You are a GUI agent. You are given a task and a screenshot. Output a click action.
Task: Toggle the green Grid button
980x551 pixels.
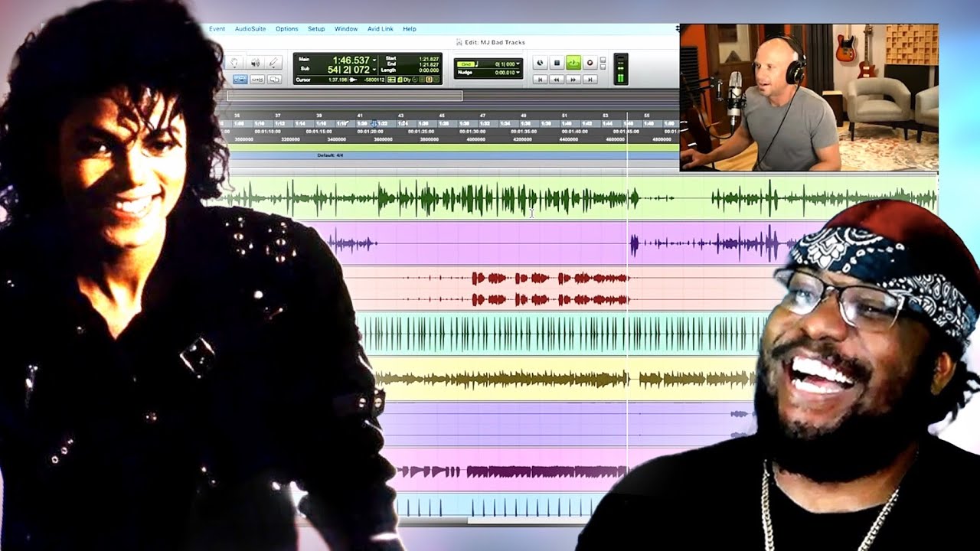[465, 64]
